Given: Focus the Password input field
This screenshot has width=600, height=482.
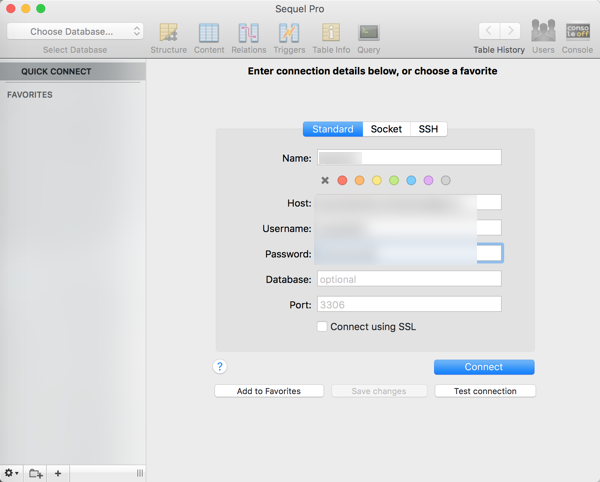Looking at the screenshot, I should [409, 253].
